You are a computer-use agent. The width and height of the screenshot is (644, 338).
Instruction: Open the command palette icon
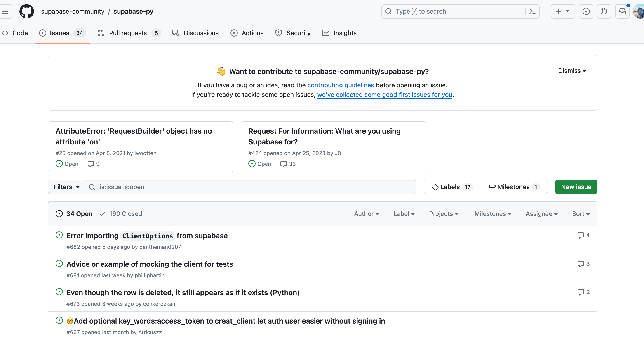pyautogui.click(x=532, y=11)
